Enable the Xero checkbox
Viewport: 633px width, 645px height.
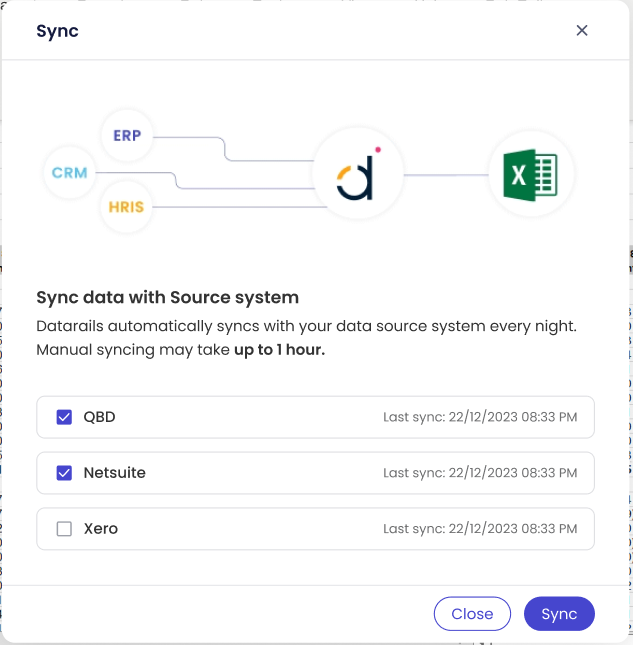tap(65, 529)
